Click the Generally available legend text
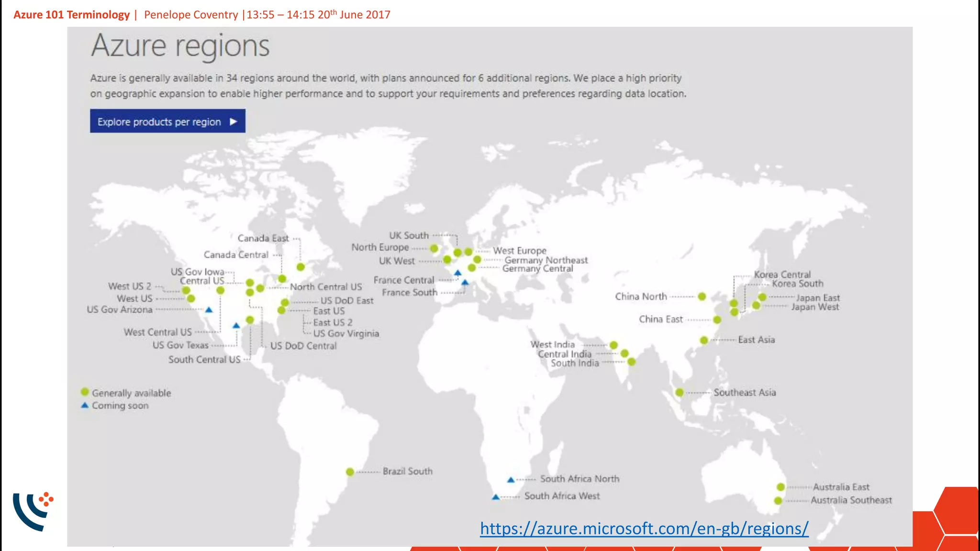 tap(132, 393)
